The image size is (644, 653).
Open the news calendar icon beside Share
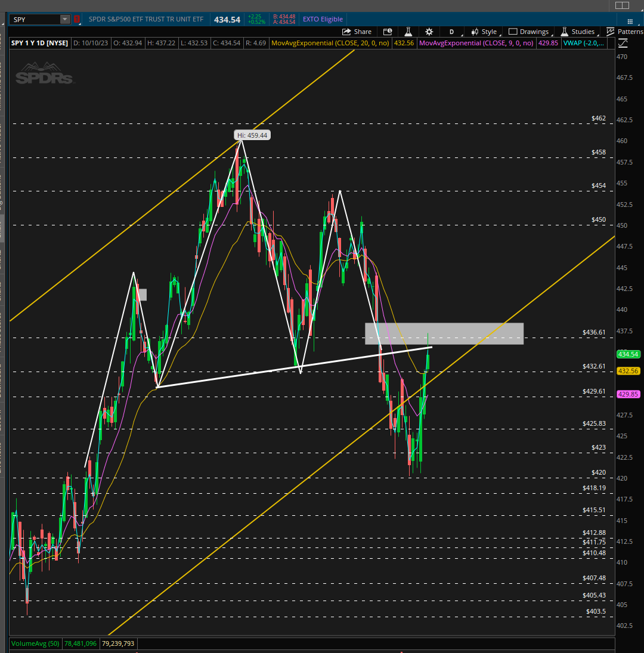388,32
